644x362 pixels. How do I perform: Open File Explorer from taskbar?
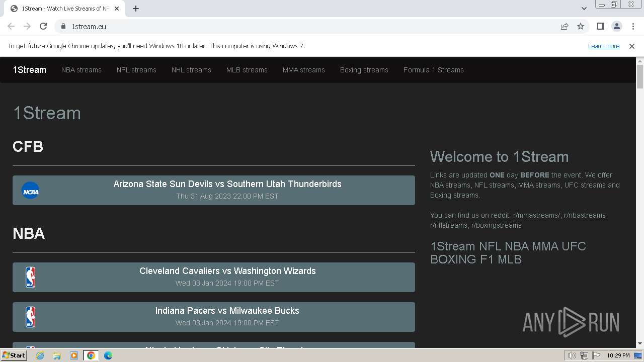coord(57,355)
